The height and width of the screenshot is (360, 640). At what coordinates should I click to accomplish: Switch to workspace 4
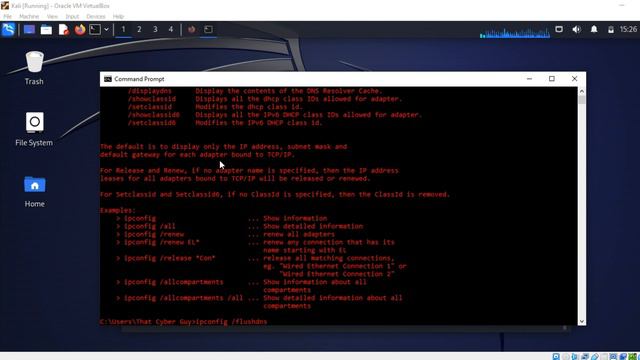171,29
